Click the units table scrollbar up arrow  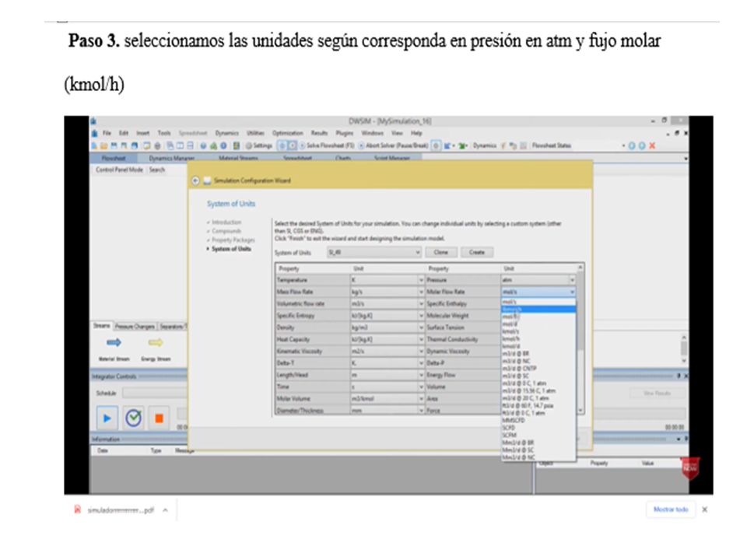[580, 268]
